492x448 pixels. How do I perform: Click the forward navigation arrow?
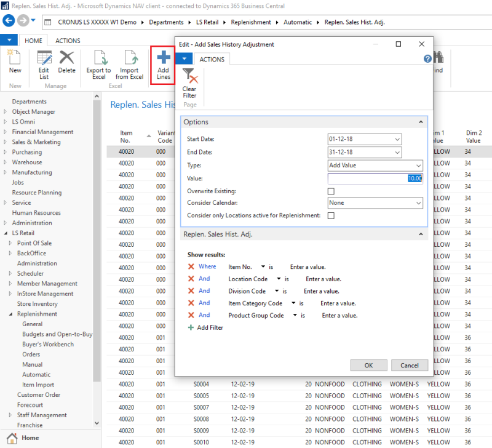pyautogui.click(x=23, y=21)
